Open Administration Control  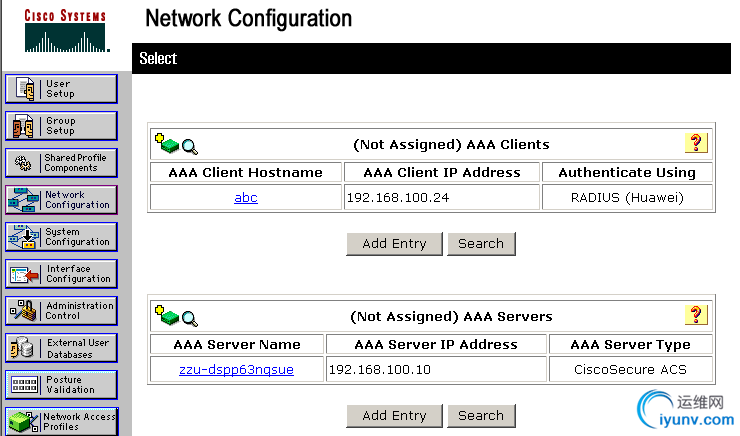(x=61, y=311)
